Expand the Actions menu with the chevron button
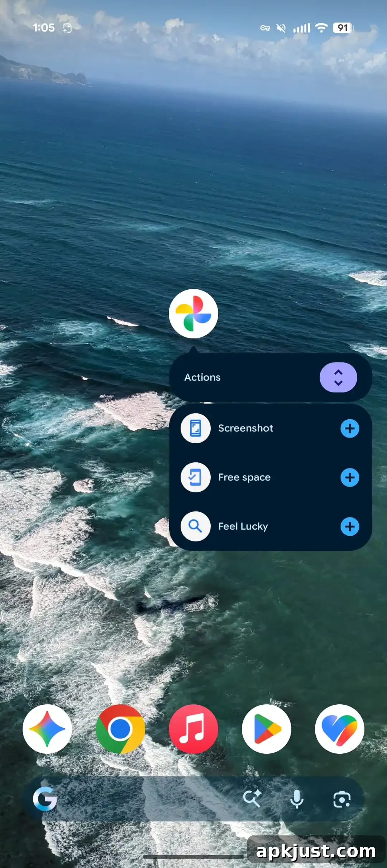This screenshot has width=387, height=868. coord(338,377)
